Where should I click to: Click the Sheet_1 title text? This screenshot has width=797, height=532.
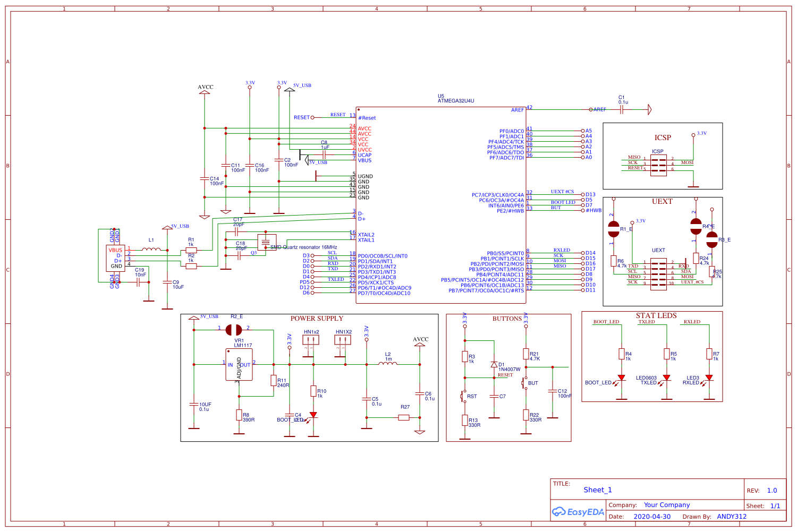(598, 490)
